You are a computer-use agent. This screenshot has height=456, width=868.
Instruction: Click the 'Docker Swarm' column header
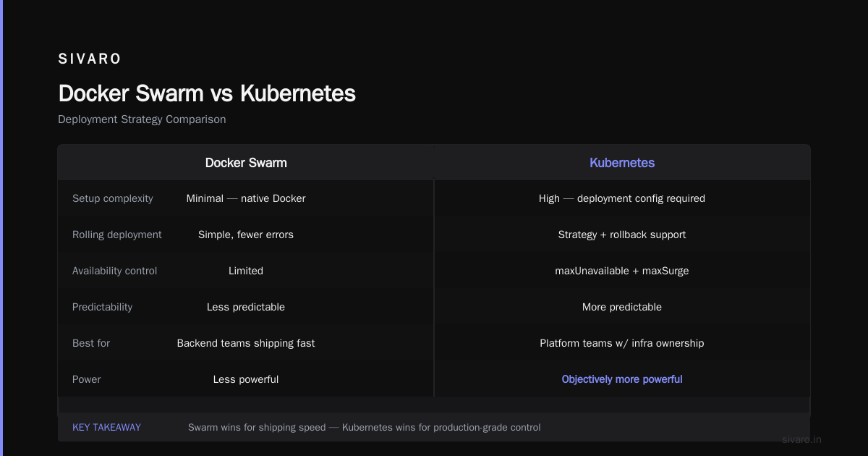coord(246,163)
